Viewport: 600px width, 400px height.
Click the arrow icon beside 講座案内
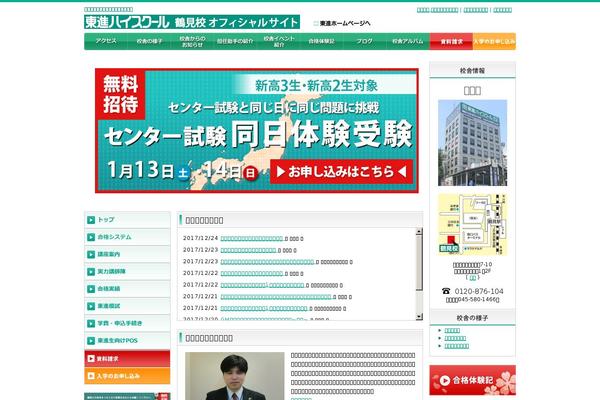tap(91, 254)
